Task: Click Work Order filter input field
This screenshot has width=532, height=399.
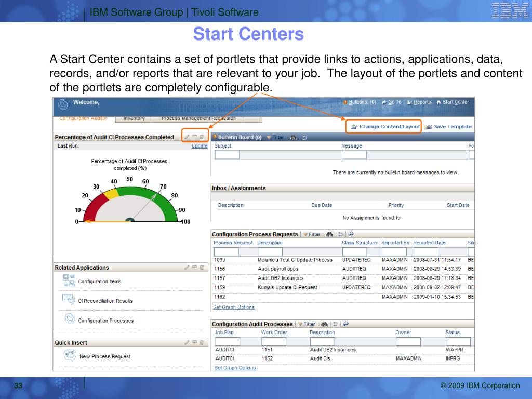Action: [273, 341]
